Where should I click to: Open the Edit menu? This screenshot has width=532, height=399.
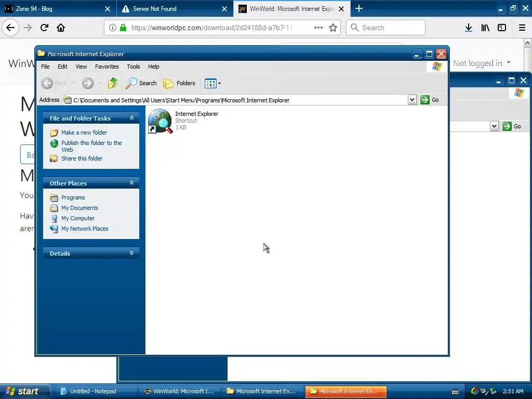pos(62,66)
